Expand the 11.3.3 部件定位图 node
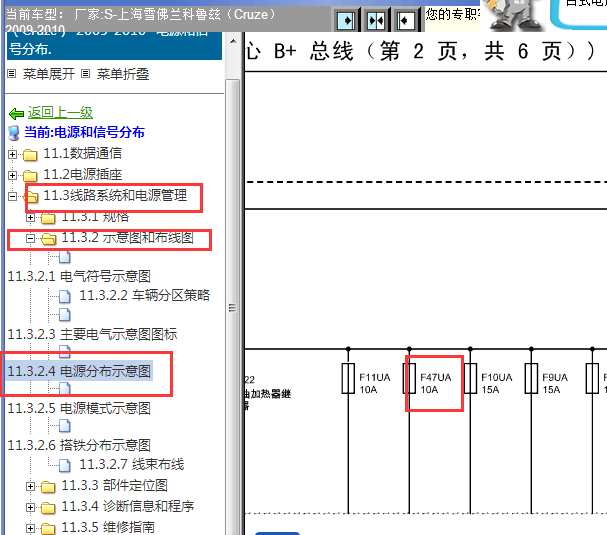This screenshot has height=535, width=607. [x=30, y=487]
